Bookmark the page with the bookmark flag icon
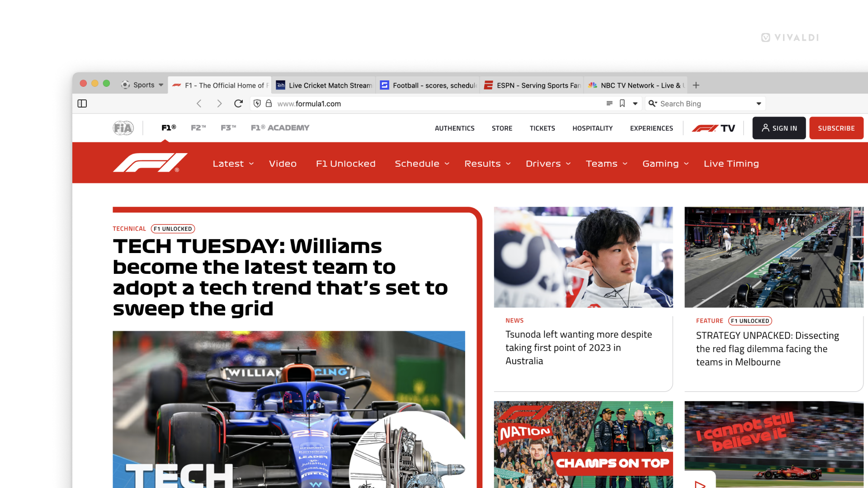This screenshot has height=488, width=868. coord(622,103)
